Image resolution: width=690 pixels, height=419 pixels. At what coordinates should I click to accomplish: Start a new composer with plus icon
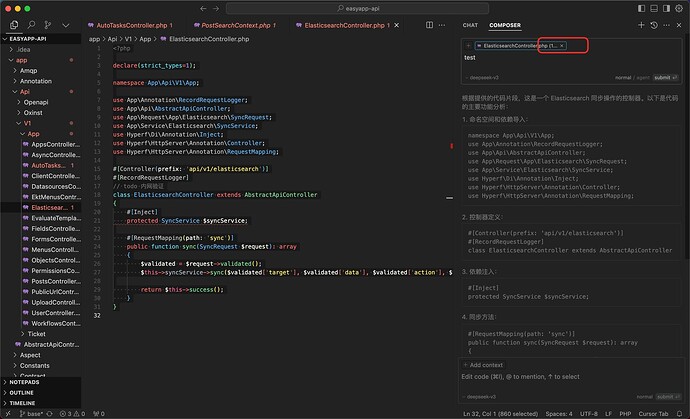click(641, 25)
